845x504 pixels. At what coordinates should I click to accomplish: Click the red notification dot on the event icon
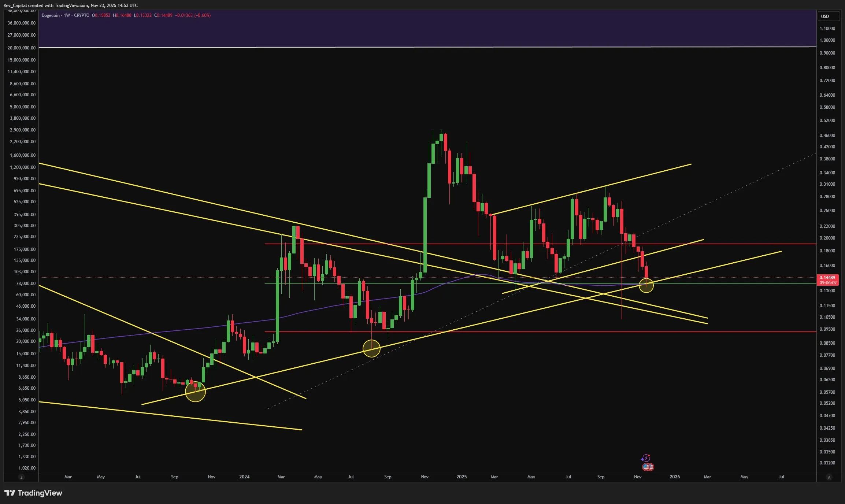tap(649, 456)
